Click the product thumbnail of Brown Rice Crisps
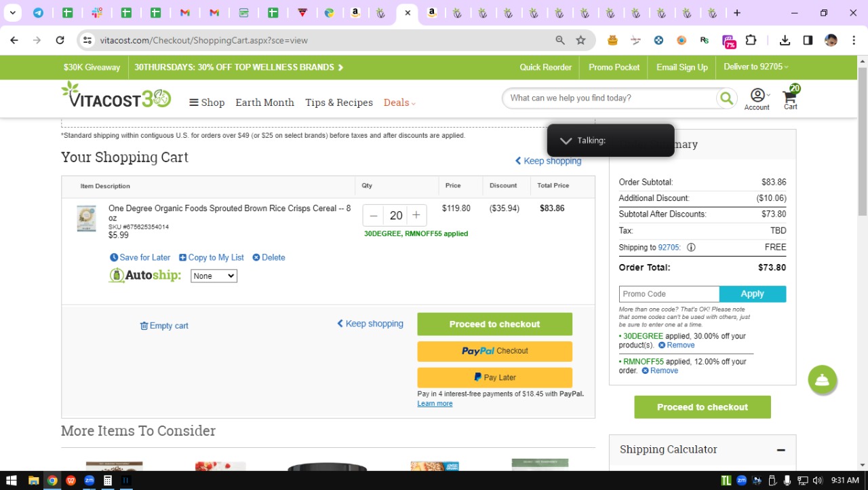This screenshot has height=490, width=868. [86, 219]
